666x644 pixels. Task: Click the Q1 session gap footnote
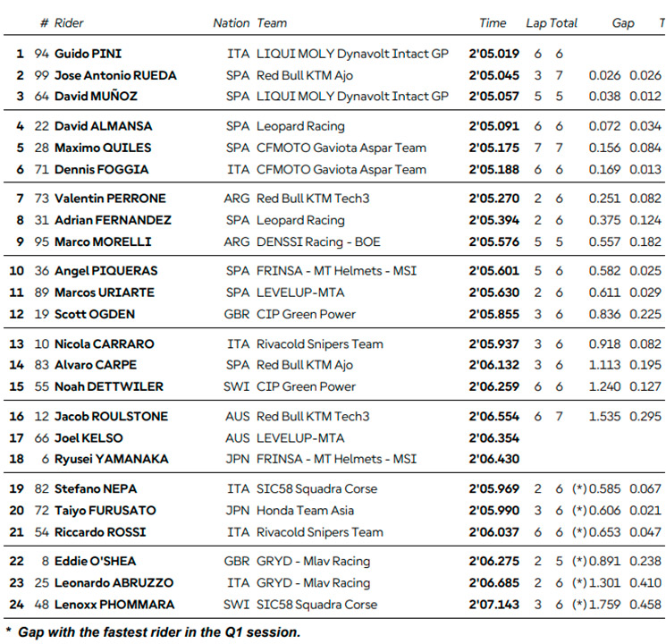point(154,632)
